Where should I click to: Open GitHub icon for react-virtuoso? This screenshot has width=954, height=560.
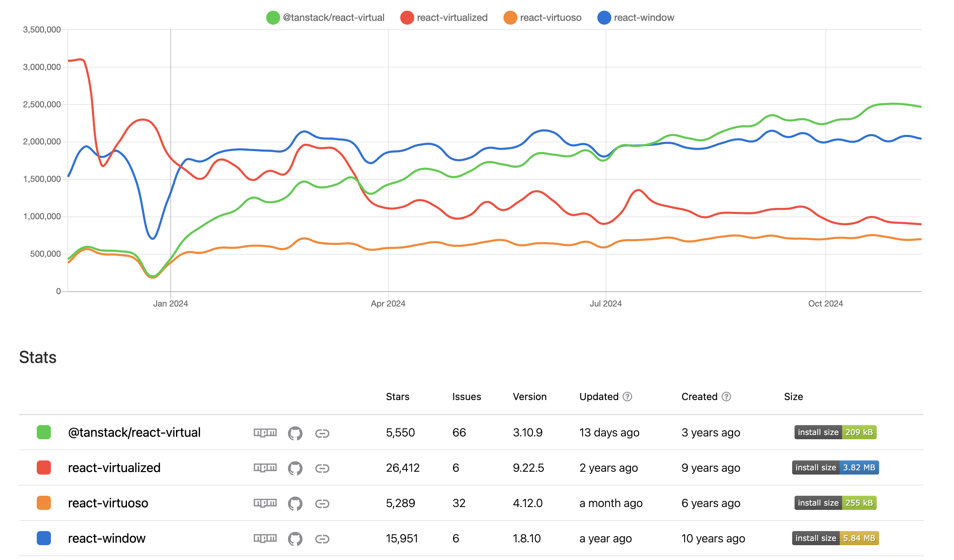coord(295,504)
